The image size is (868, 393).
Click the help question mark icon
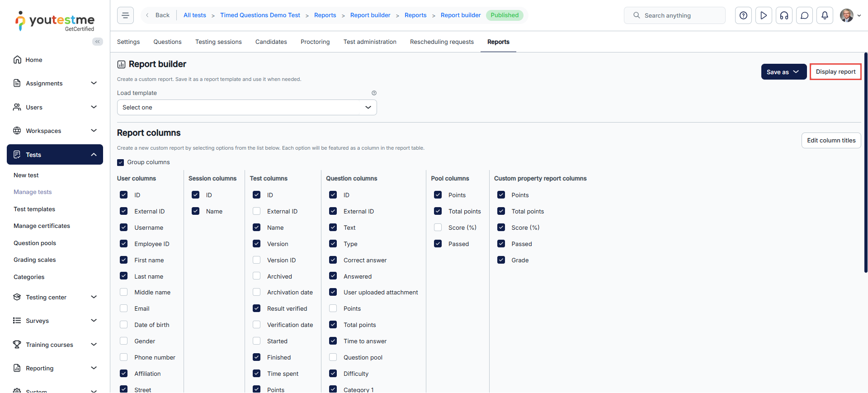click(x=743, y=15)
